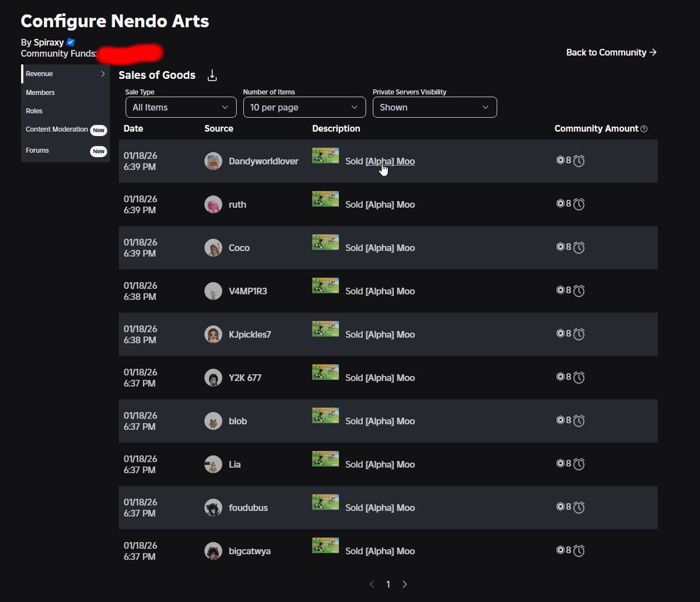700x602 pixels.
Task: Click the Robux icon in bigcatwya's row
Action: pos(561,550)
